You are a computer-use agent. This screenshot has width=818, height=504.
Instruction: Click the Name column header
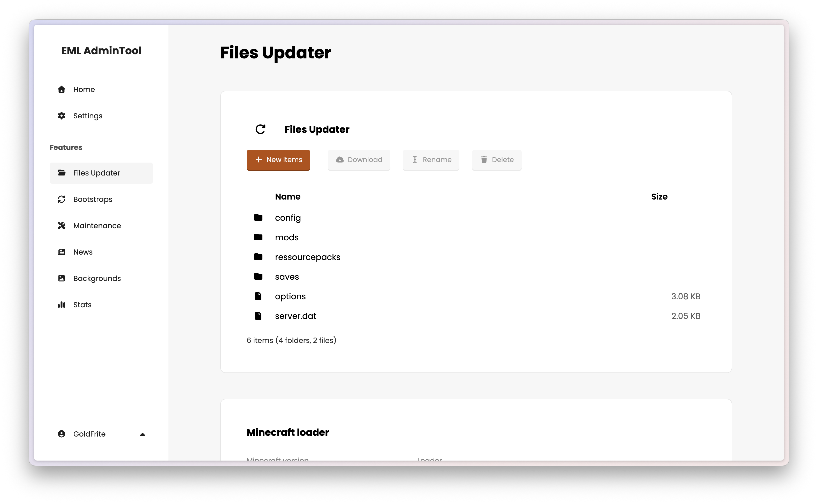pyautogui.click(x=287, y=197)
